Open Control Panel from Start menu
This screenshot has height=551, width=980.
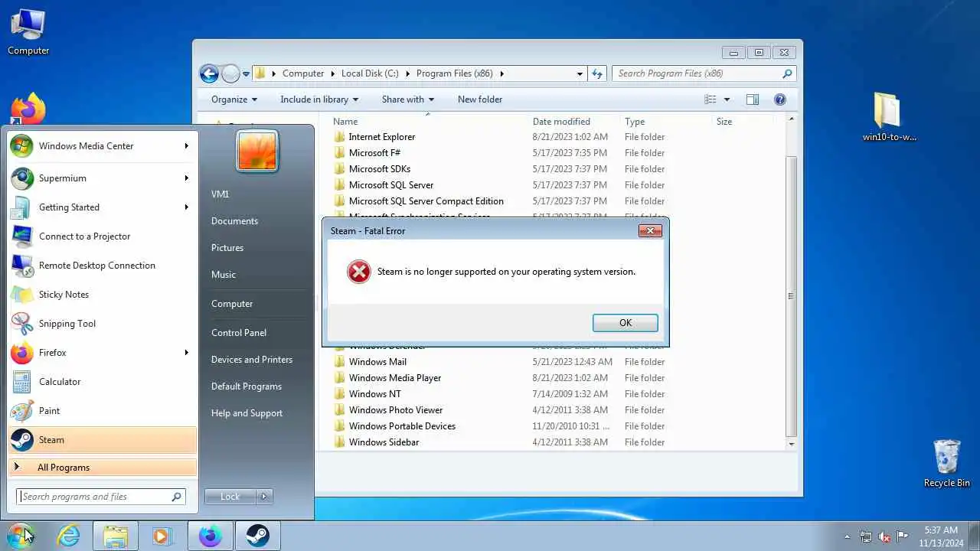(239, 333)
